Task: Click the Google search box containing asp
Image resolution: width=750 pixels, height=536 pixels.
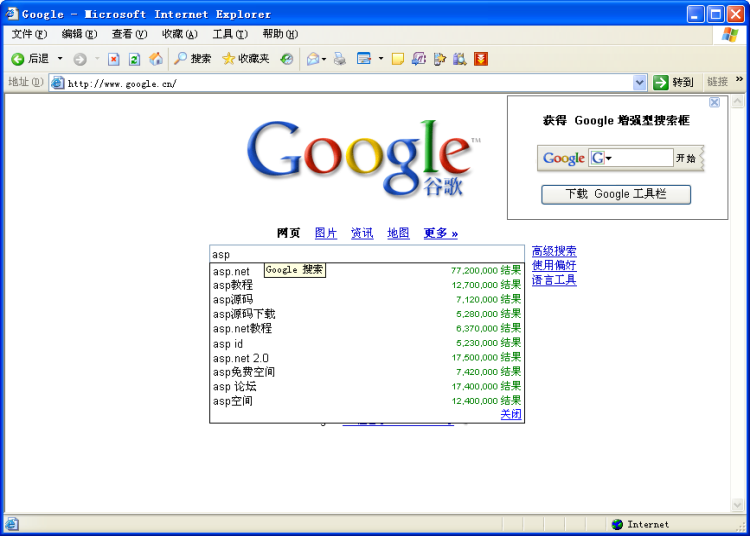Action: click(367, 254)
